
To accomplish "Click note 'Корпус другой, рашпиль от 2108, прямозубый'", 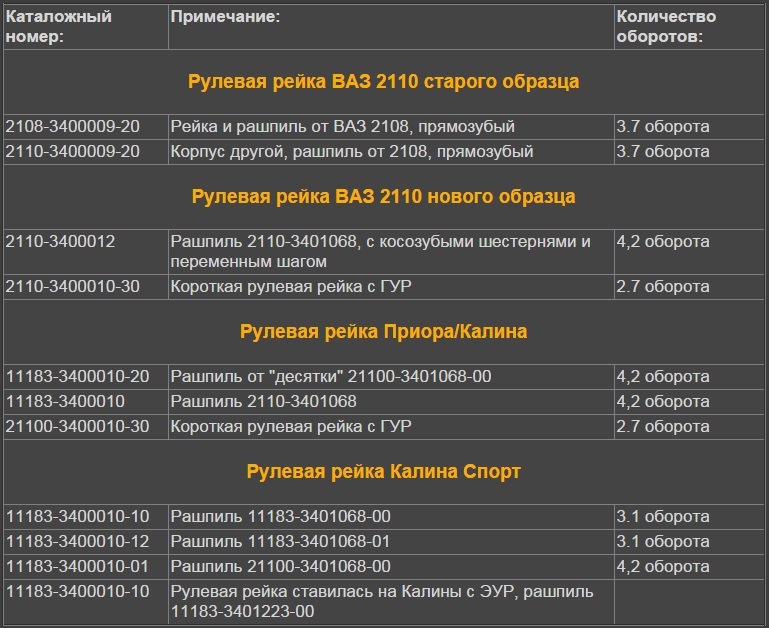I will tap(352, 152).
